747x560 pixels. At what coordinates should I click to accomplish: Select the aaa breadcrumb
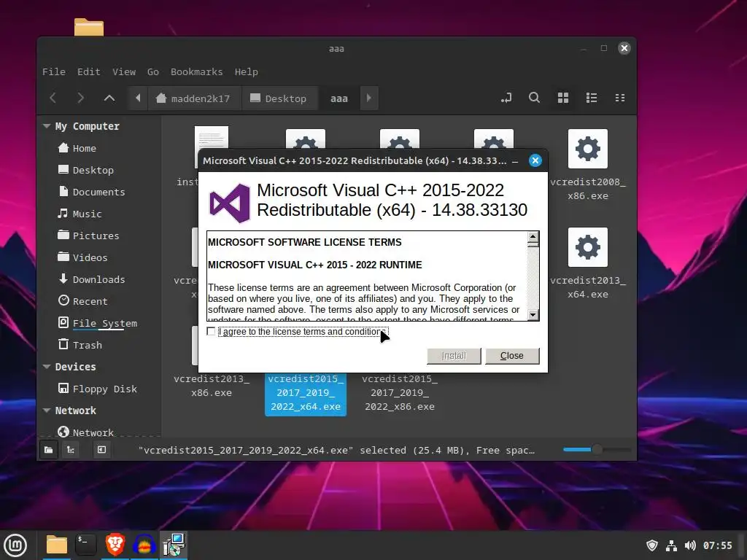click(x=338, y=98)
